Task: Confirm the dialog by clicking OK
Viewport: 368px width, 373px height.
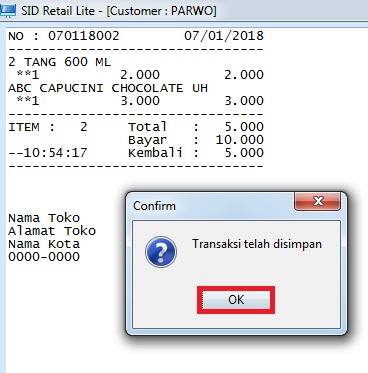Action: (x=236, y=300)
